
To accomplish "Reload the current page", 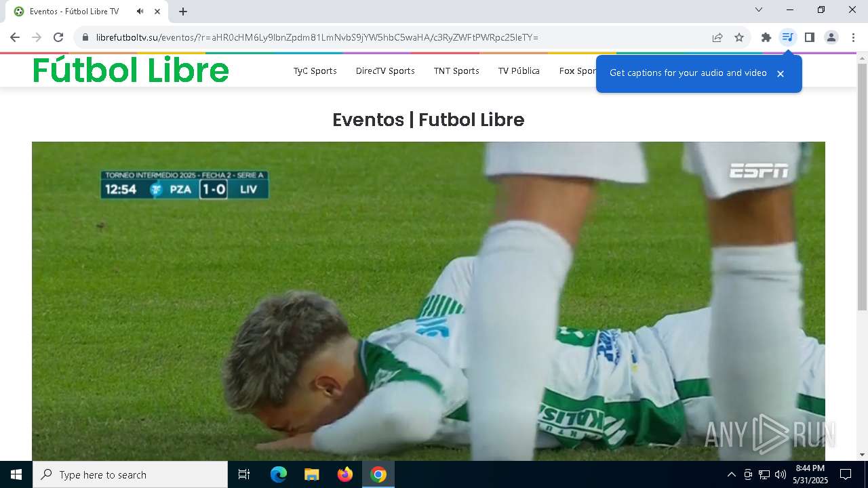I will coord(58,37).
